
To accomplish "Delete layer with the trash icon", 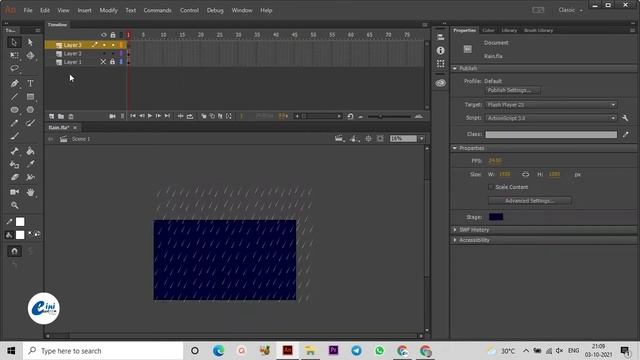I will click(x=71, y=116).
